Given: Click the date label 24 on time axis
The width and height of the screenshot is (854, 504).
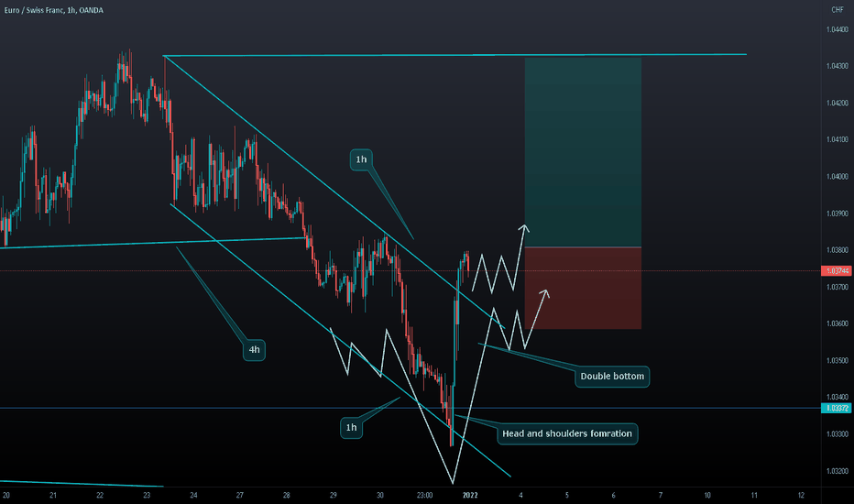Looking at the screenshot, I should [193, 495].
